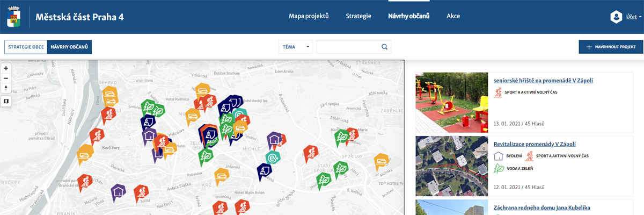Zoom in on the map
Viewport: 644px width, 215px height.
pos(6,68)
